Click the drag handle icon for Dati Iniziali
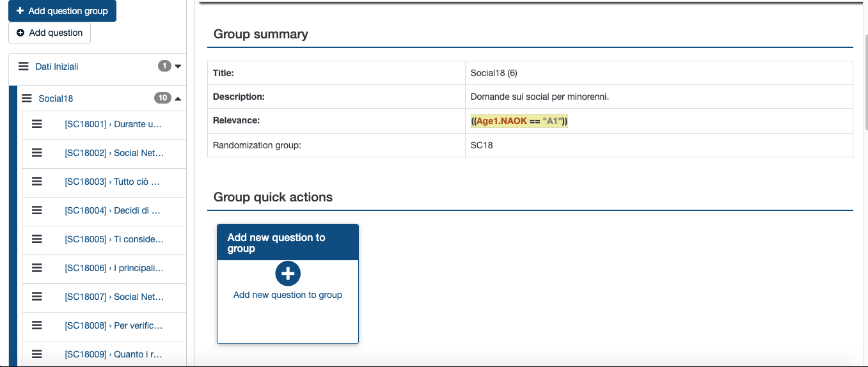868x367 pixels. pos(24,66)
